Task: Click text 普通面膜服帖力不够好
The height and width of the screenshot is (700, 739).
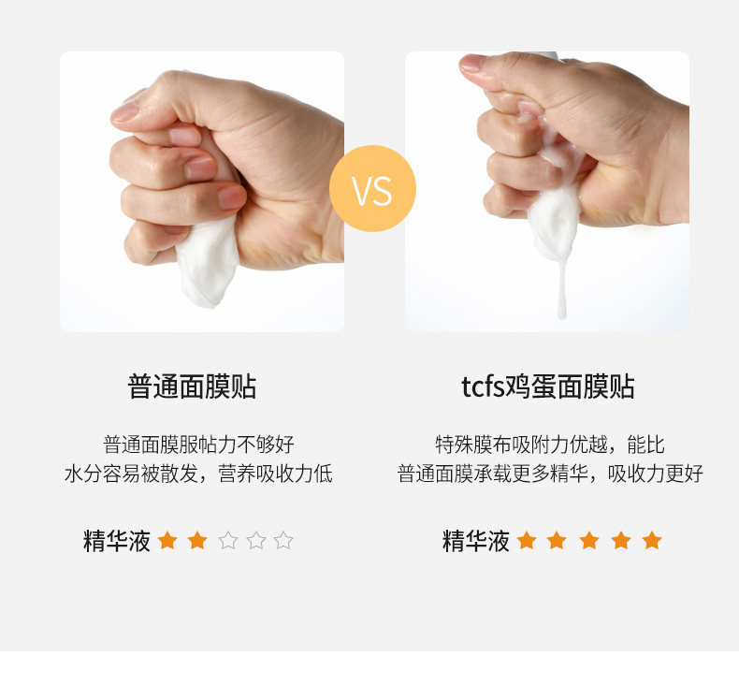Action: (198, 444)
